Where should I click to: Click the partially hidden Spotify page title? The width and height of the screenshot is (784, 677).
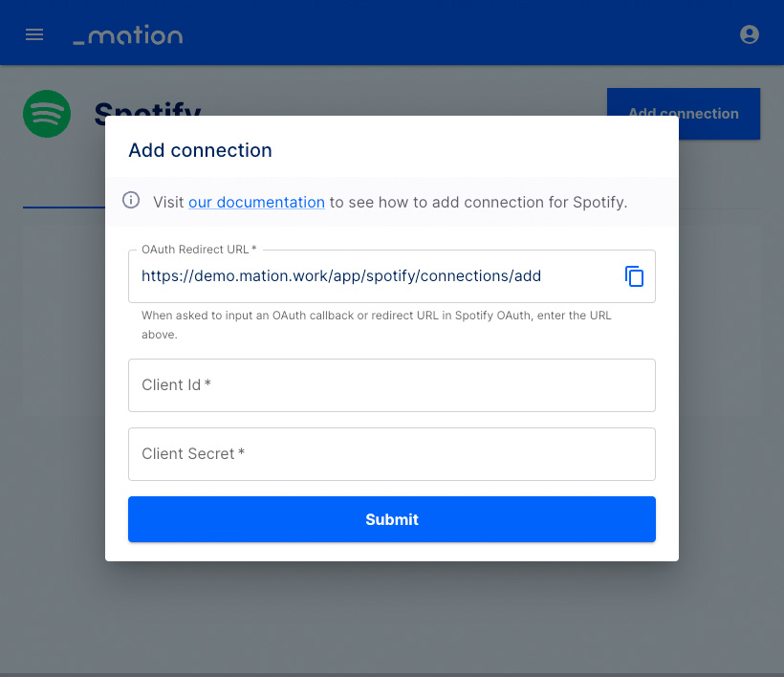(x=147, y=107)
